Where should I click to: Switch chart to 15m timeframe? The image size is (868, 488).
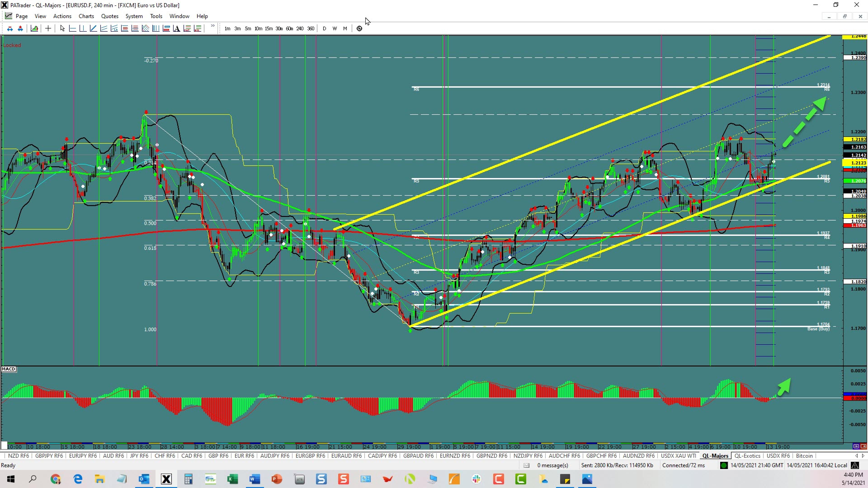[x=269, y=29]
